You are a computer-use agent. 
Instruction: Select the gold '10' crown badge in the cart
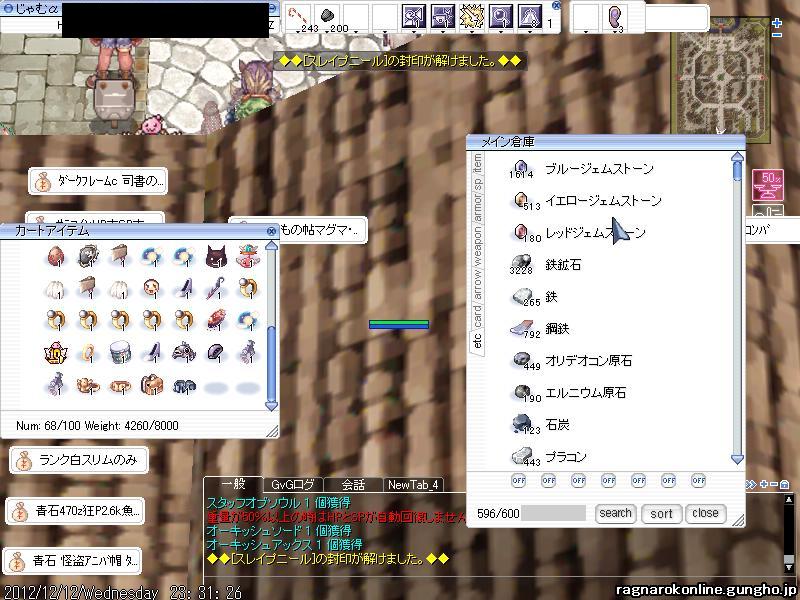[x=55, y=353]
